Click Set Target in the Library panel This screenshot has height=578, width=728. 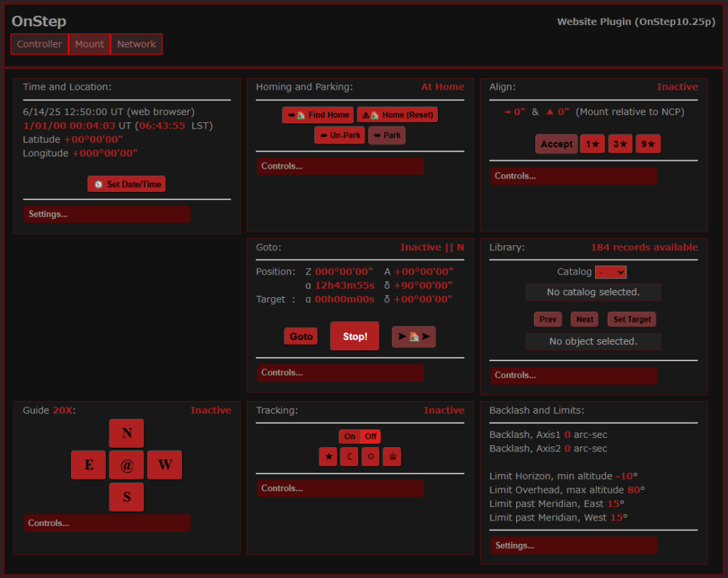[x=631, y=319]
